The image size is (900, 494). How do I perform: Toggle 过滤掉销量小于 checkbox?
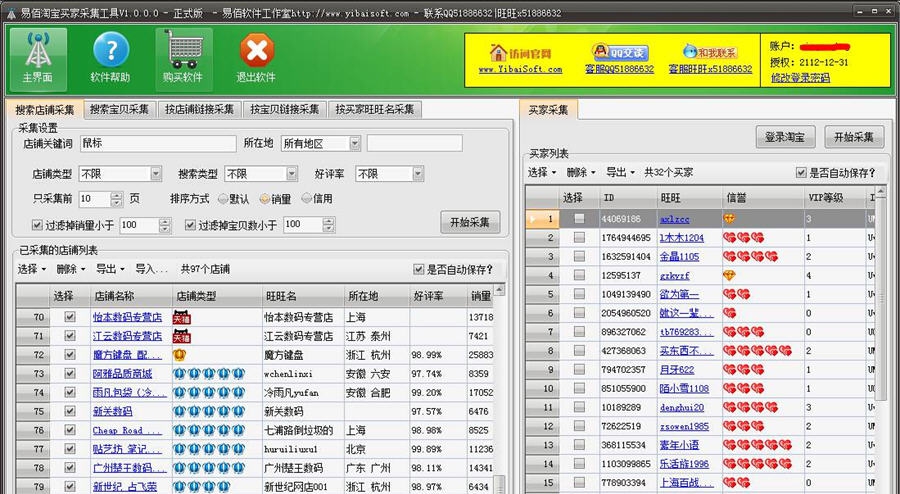[x=37, y=225]
